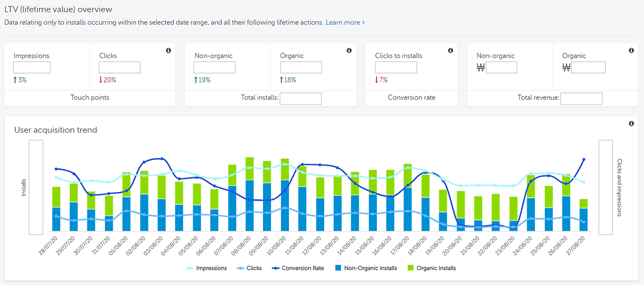
Task: Click the chevron beside Learn more
Action: tap(363, 23)
